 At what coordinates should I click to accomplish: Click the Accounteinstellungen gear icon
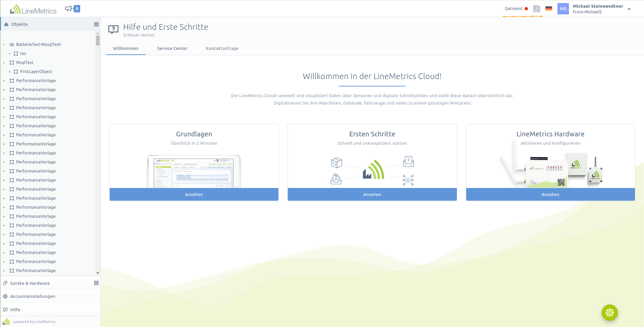click(5, 296)
